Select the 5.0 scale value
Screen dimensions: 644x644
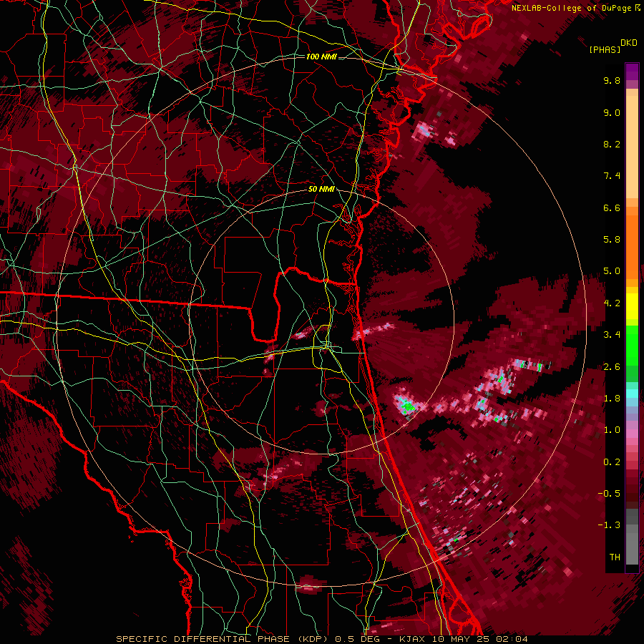click(612, 271)
